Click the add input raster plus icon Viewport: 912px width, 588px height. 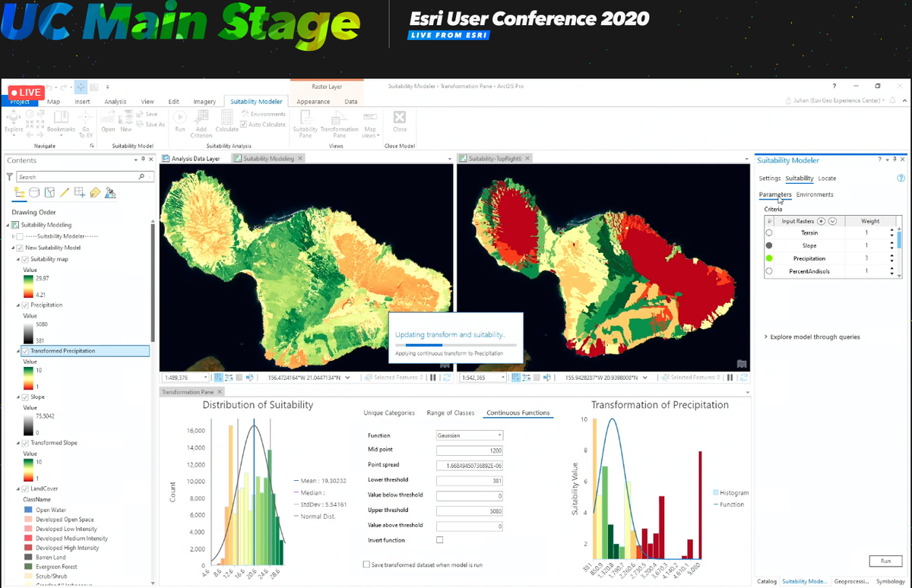coord(821,221)
